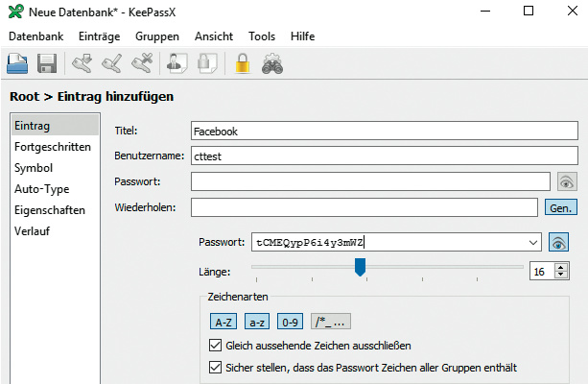The width and height of the screenshot is (588, 384).
Task: Click the yellow lock database icon
Action: point(243,64)
